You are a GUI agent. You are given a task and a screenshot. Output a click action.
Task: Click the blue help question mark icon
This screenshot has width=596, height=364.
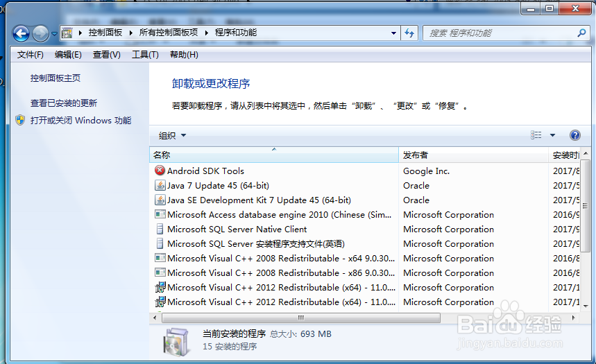[x=574, y=135]
